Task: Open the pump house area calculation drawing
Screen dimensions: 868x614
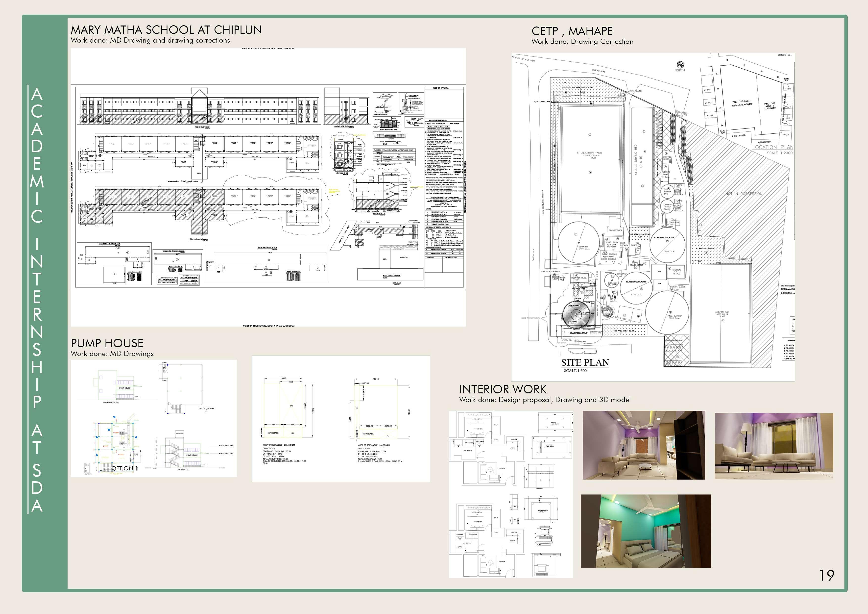Action: click(341, 419)
